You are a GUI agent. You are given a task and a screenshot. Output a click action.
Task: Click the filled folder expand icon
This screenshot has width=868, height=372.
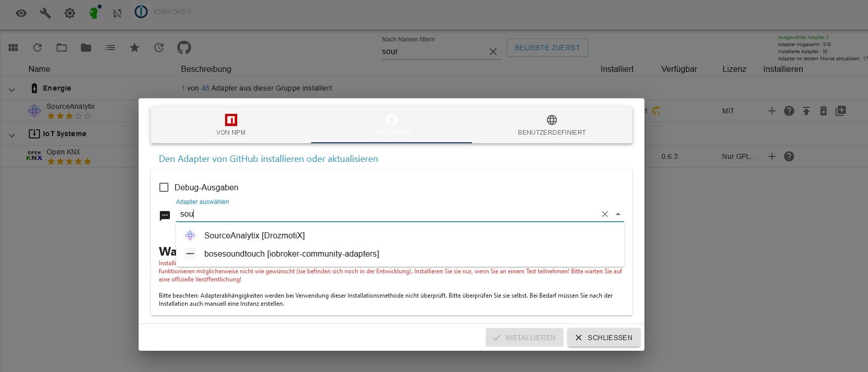click(86, 48)
